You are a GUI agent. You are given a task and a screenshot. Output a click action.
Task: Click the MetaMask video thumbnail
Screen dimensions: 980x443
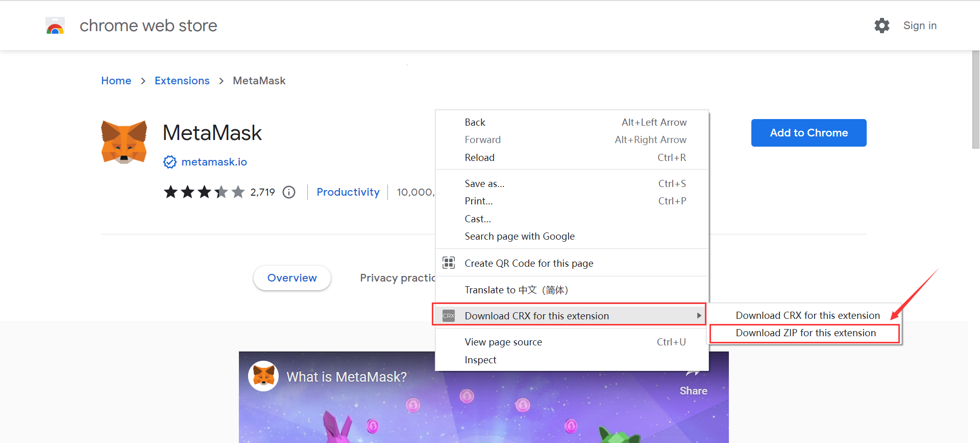tap(483, 397)
